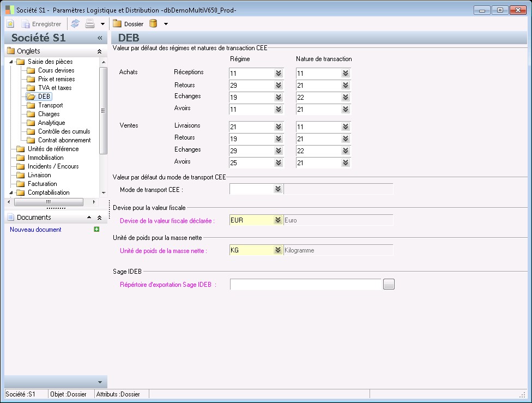
Task: Open the Nouveau document link
Action: [x=35, y=230]
